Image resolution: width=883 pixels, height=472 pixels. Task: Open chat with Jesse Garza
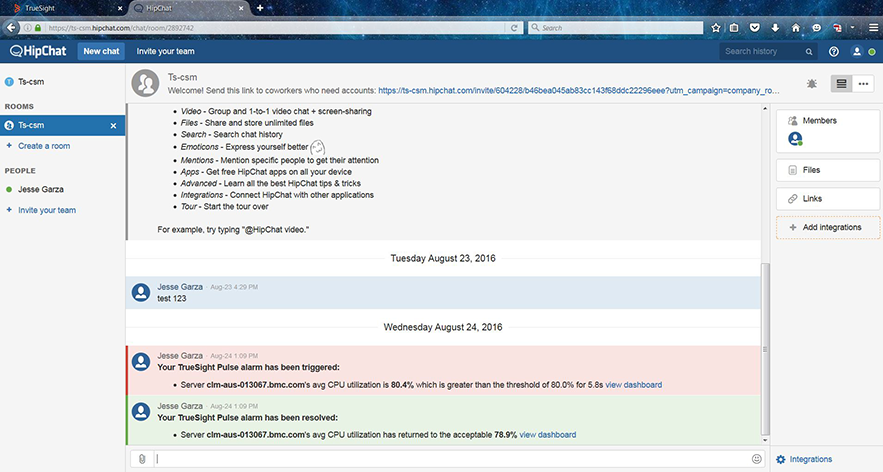click(x=41, y=189)
